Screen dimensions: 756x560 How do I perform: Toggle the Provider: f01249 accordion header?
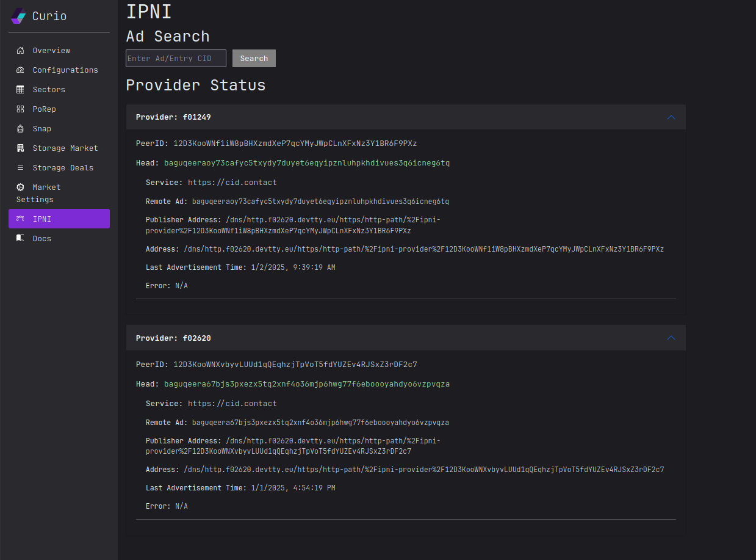173,117
